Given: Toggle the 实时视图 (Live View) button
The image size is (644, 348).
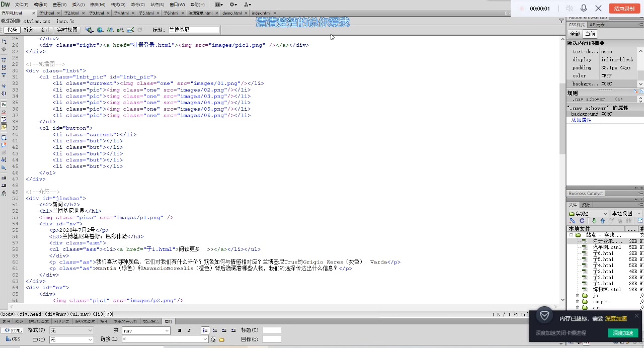Looking at the screenshot, I should click(x=67, y=30).
